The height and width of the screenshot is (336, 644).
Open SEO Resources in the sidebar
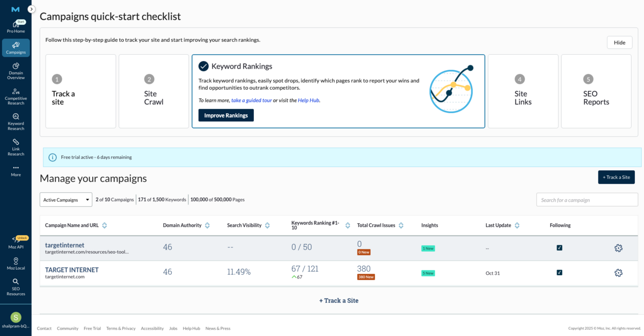[x=16, y=287]
